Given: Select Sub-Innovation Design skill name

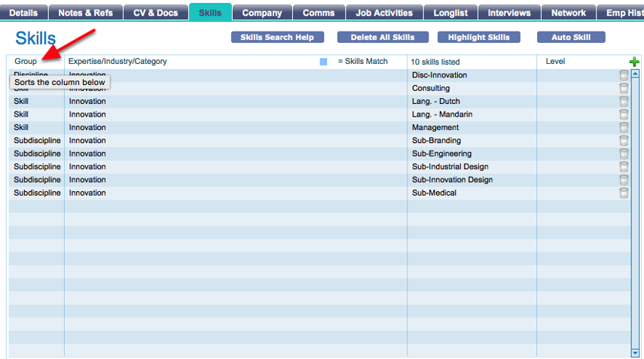Looking at the screenshot, I should pyautogui.click(x=452, y=180).
